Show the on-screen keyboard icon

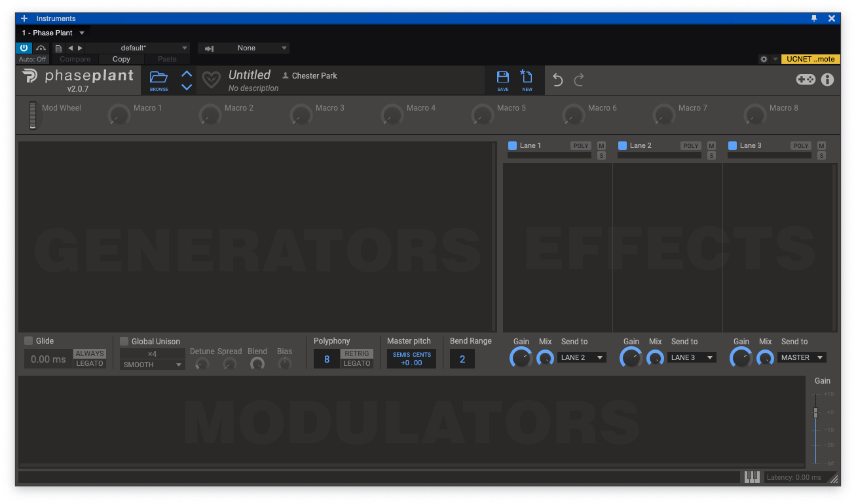point(752,477)
